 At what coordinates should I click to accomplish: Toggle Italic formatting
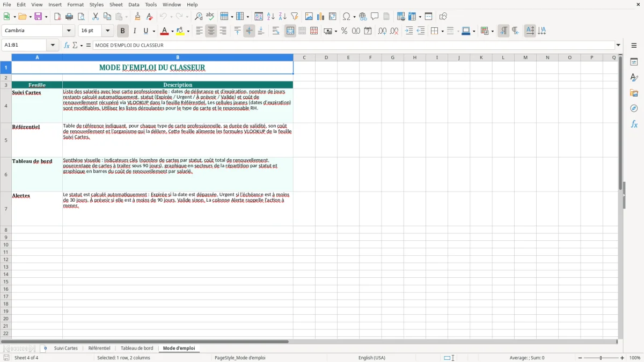pos(135,31)
